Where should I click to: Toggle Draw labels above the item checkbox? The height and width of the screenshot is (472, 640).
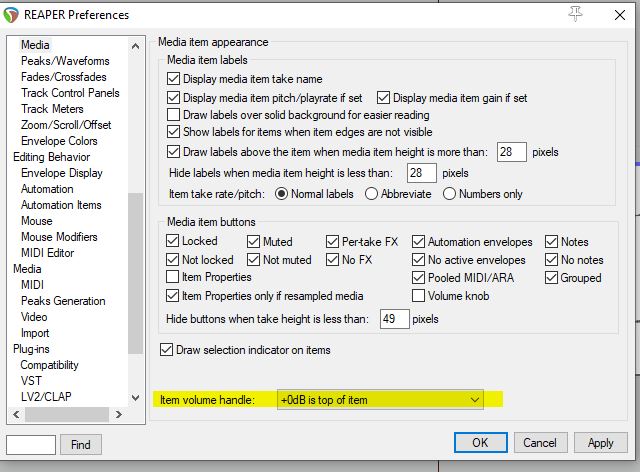click(173, 152)
